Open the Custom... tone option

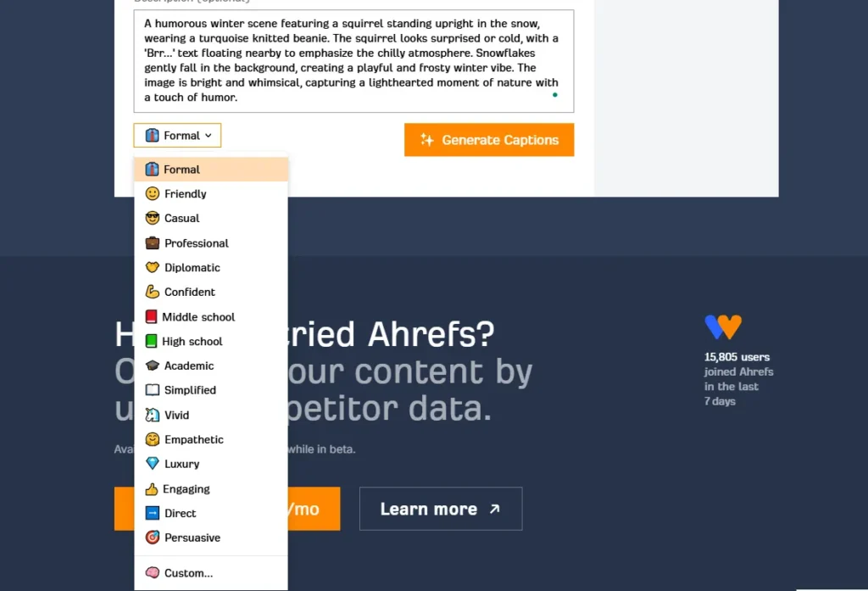[x=211, y=572]
